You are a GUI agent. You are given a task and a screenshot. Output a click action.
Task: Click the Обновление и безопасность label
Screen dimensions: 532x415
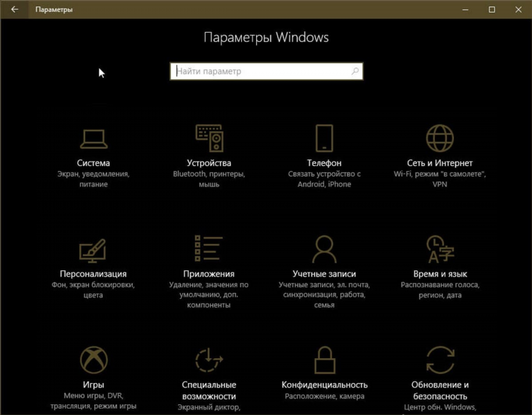tap(440, 391)
